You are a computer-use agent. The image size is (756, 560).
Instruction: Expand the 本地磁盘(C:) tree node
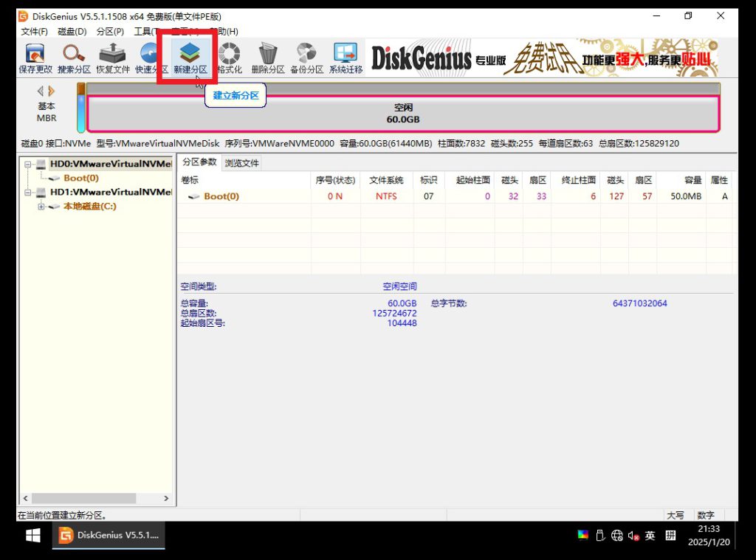point(41,207)
